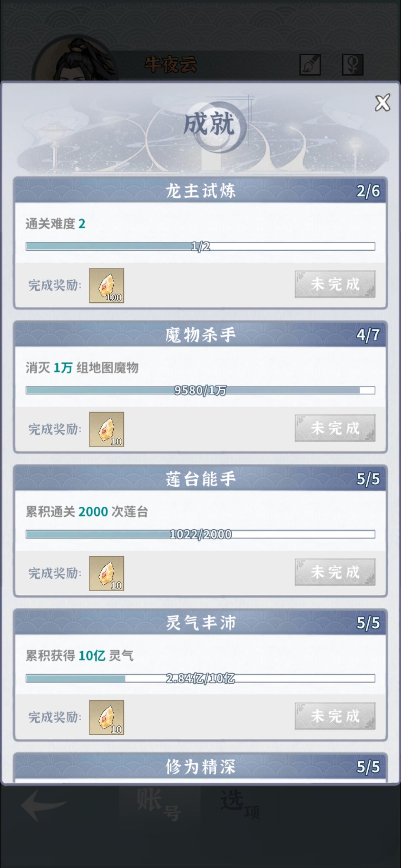Click 未完成 button for 魔物杀手
The width and height of the screenshot is (401, 868).
[335, 428]
